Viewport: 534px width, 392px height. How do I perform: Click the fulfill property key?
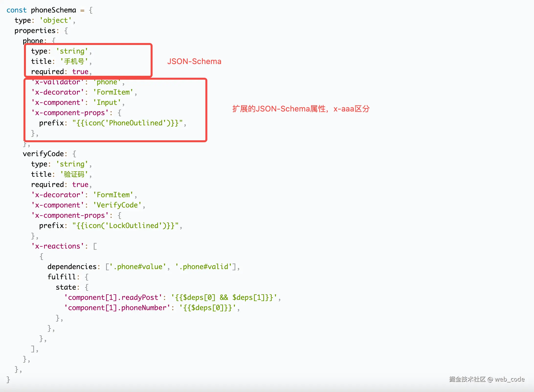pos(62,277)
